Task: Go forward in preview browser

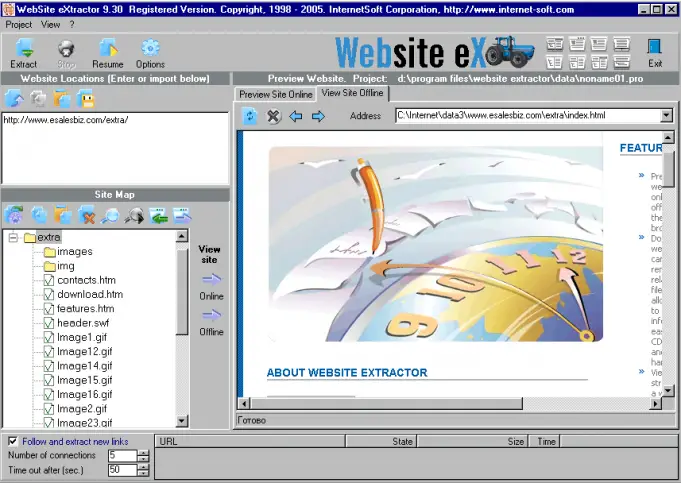Action: point(318,117)
